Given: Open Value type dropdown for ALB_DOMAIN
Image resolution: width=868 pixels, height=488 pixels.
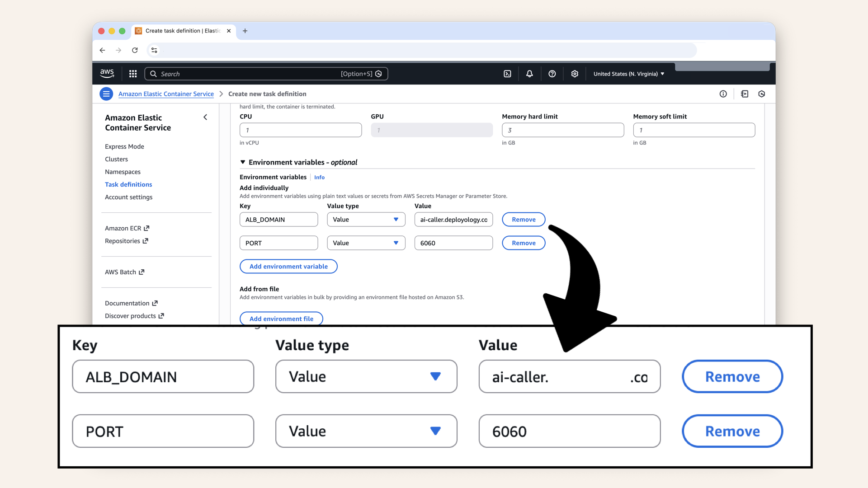Looking at the screenshot, I should tap(366, 220).
